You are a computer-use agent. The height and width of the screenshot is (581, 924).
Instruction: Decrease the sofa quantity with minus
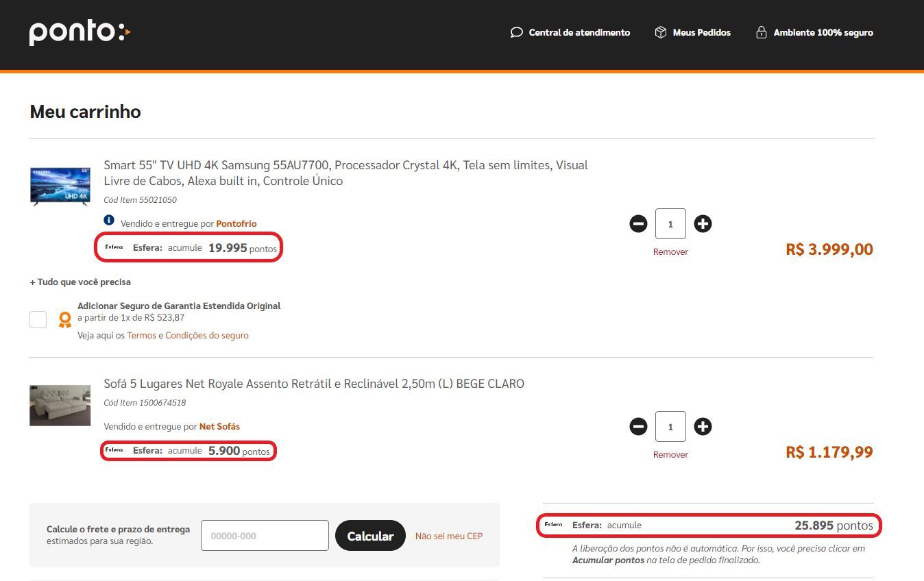click(x=638, y=427)
